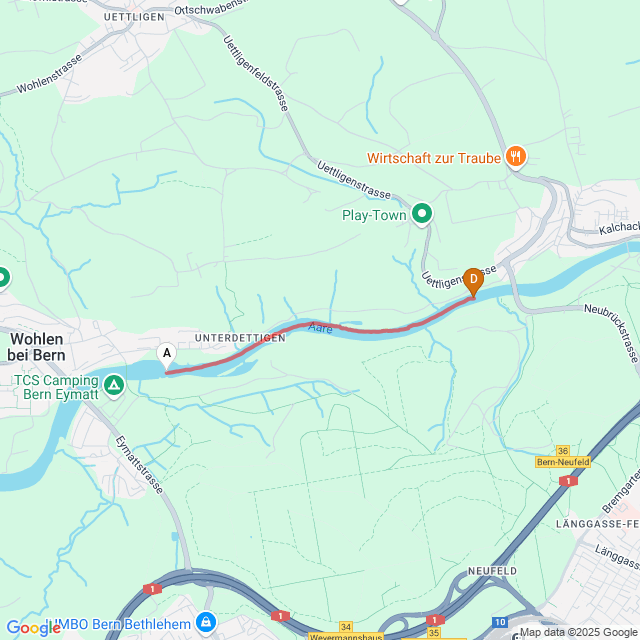Click the TCS Camping Bern Eymatt tent icon
This screenshot has height=640, width=640.
(x=114, y=386)
